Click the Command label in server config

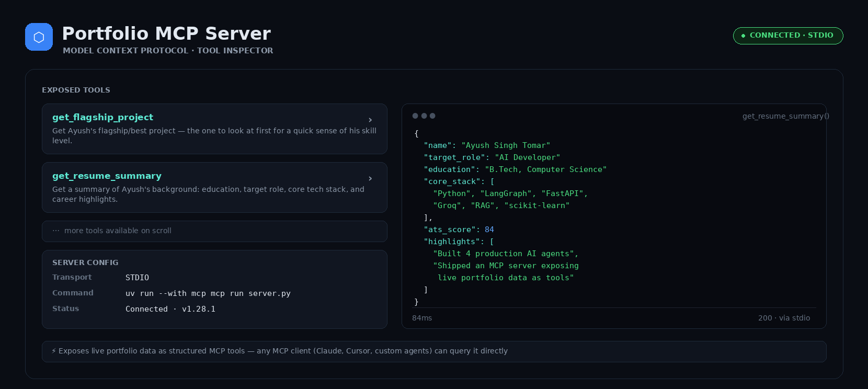tap(73, 293)
